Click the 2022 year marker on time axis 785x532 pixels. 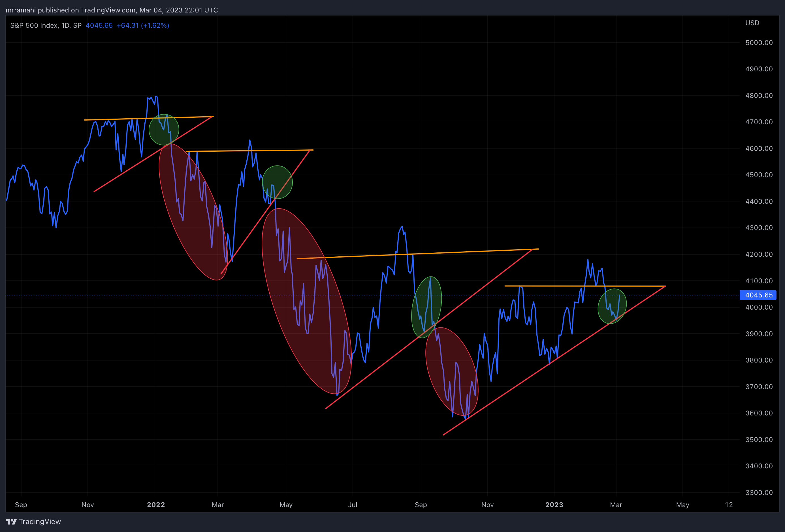[156, 505]
